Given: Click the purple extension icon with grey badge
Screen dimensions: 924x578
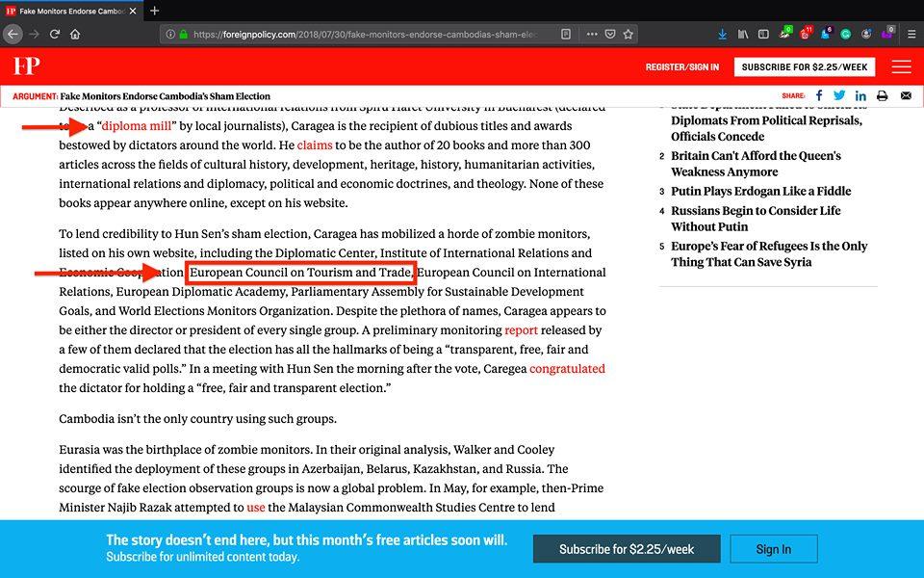Looking at the screenshot, I should (x=887, y=33).
